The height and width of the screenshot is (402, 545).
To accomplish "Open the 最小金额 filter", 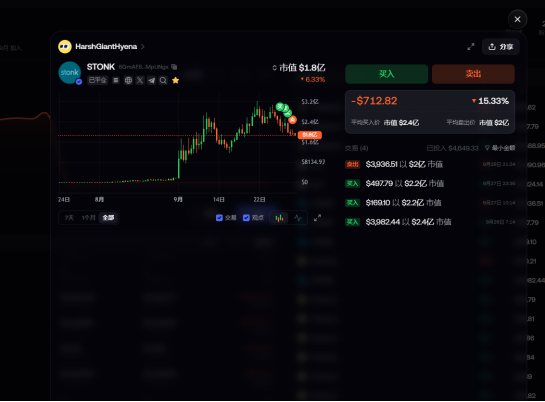I will 500,148.
